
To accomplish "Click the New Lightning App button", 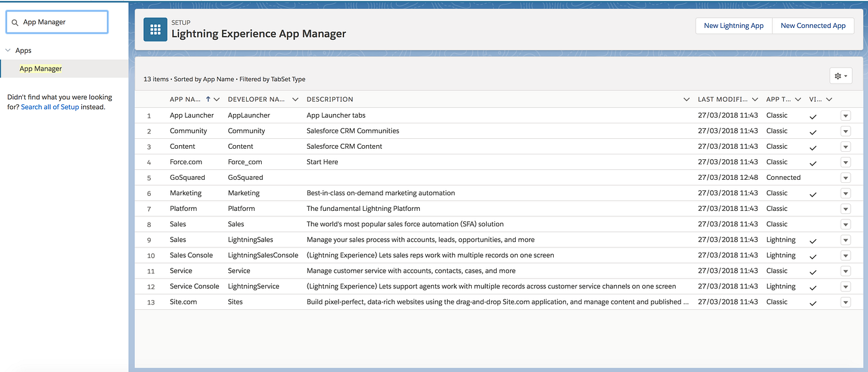I will tap(734, 25).
